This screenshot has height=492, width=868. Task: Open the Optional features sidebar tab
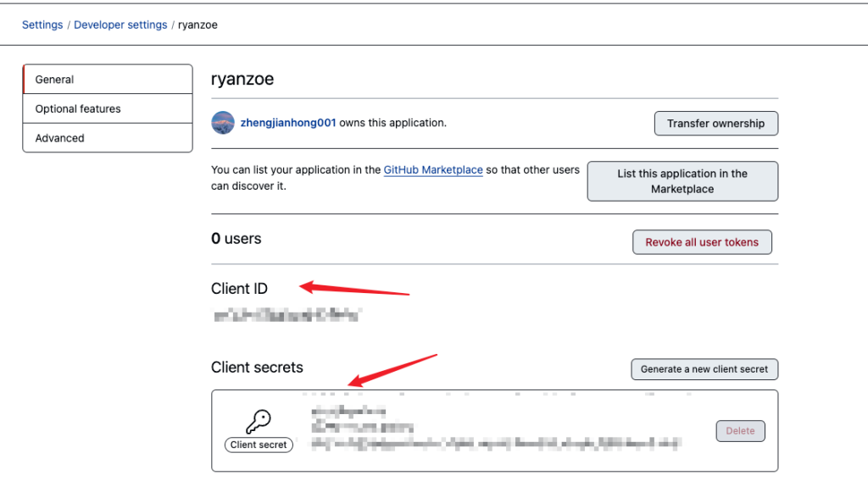pos(108,108)
